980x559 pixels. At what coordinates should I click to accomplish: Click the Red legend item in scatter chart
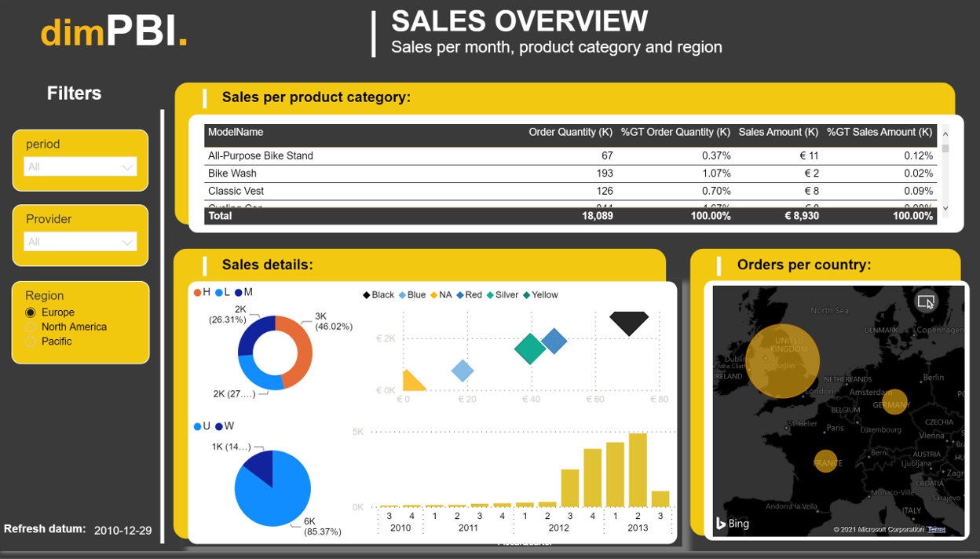pos(470,295)
